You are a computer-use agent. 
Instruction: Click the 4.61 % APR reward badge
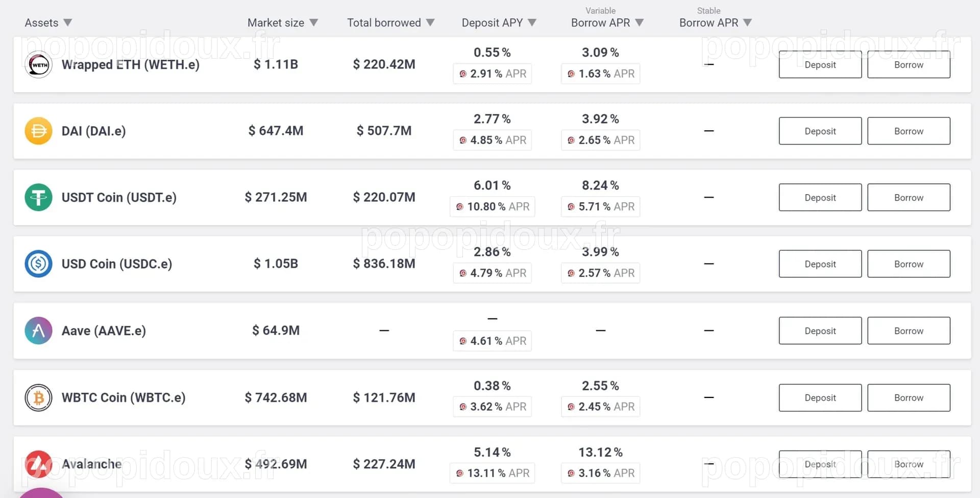pos(493,341)
